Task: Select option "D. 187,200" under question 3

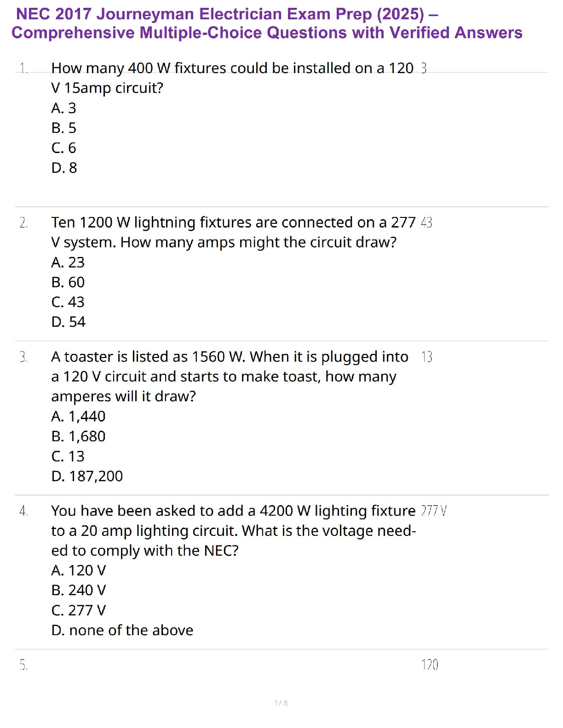Action: [x=87, y=476]
